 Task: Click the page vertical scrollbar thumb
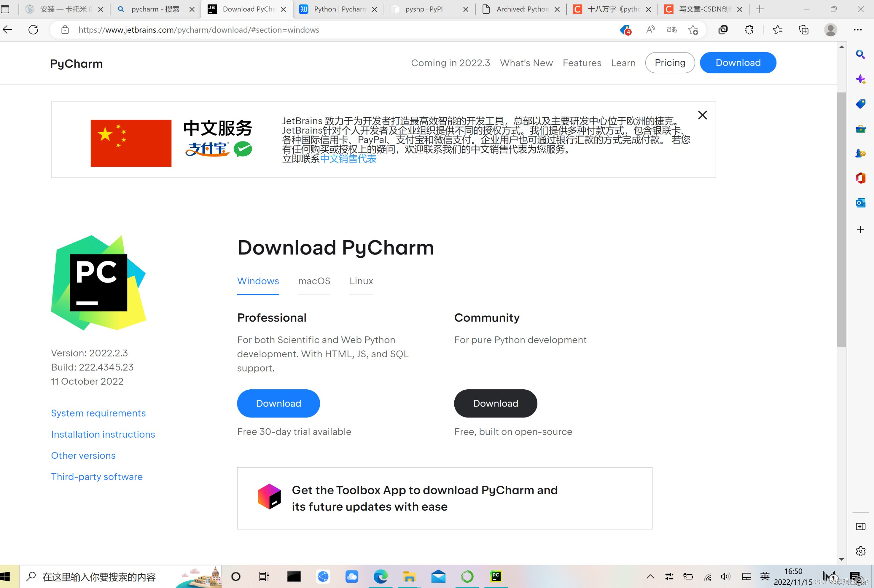point(841,219)
